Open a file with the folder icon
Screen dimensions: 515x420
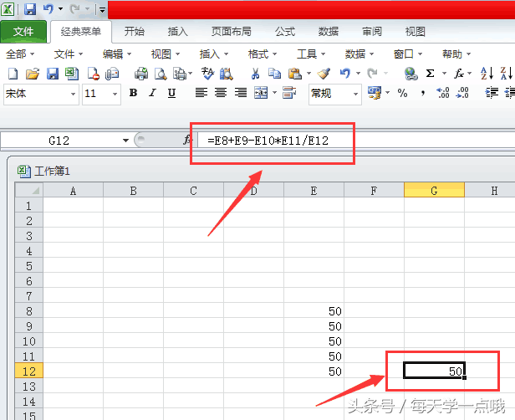click(x=33, y=74)
